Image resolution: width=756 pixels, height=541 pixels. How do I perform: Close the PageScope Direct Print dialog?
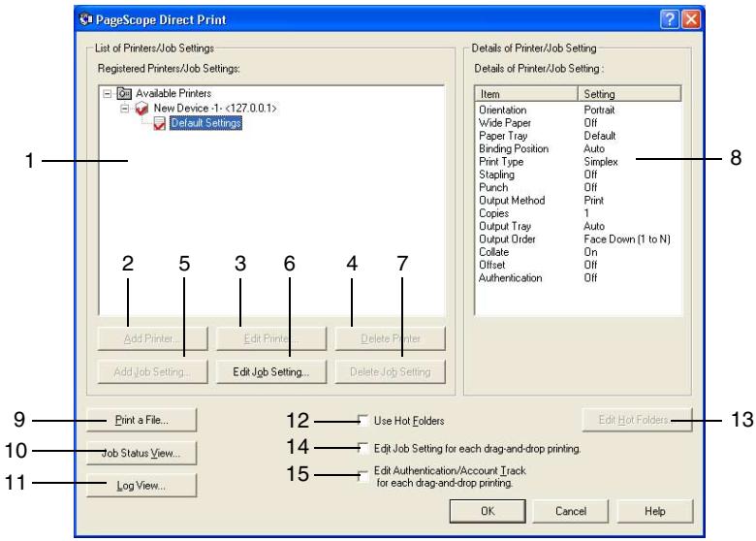691,19
